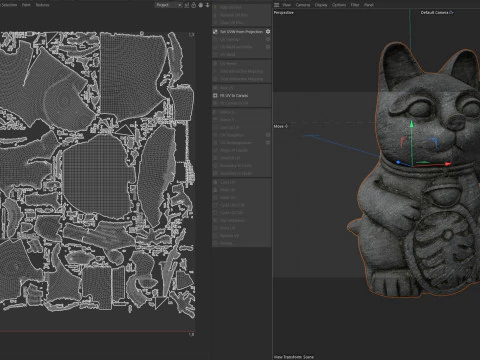
Task: Select the Mirror U command
Action: pyautogui.click(x=227, y=112)
